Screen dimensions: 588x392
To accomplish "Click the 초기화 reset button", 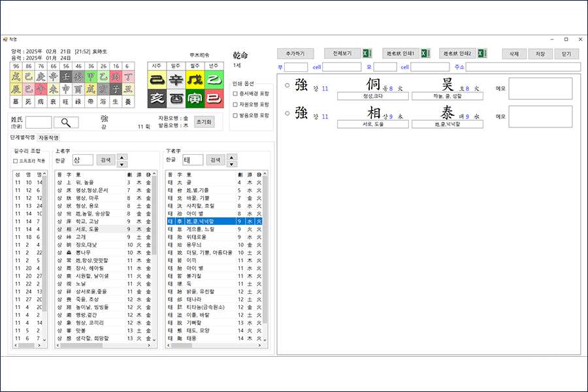I will coord(204,122).
